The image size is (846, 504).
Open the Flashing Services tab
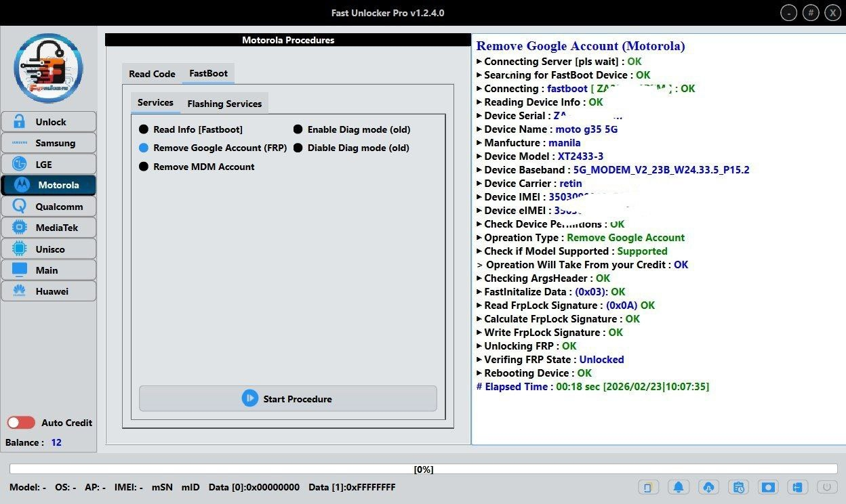[224, 104]
